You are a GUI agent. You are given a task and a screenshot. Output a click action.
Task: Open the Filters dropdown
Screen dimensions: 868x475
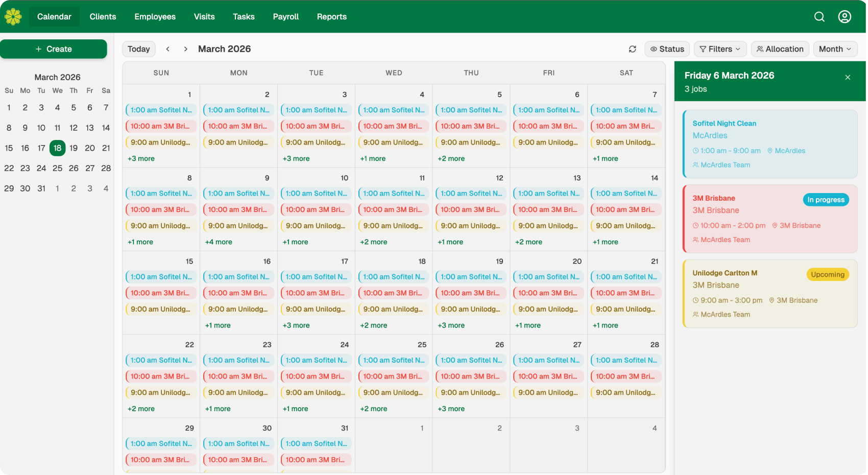point(720,49)
